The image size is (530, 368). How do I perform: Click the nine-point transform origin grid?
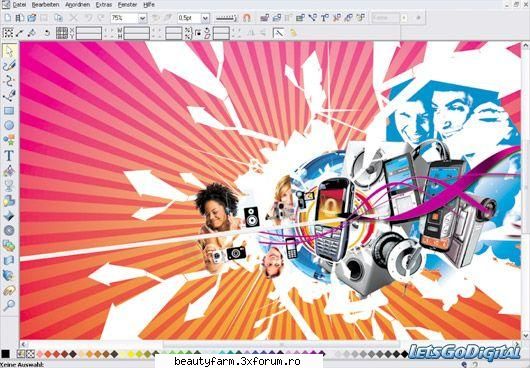(x=62, y=33)
